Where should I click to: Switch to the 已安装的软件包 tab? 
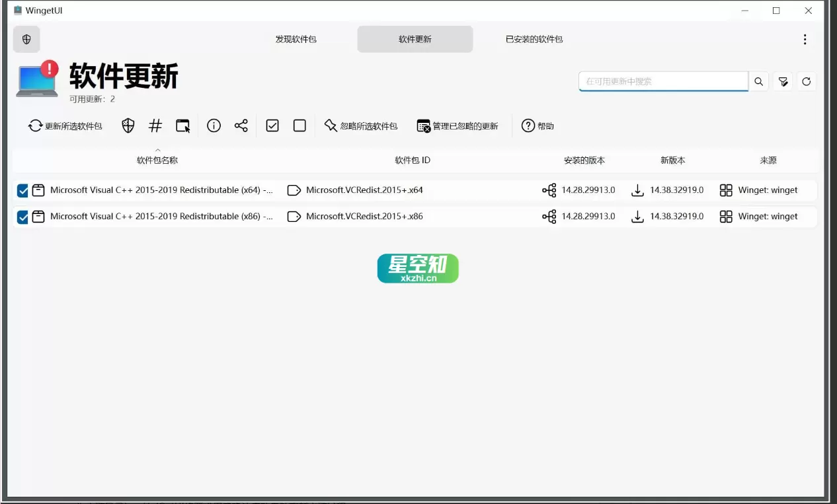point(534,39)
